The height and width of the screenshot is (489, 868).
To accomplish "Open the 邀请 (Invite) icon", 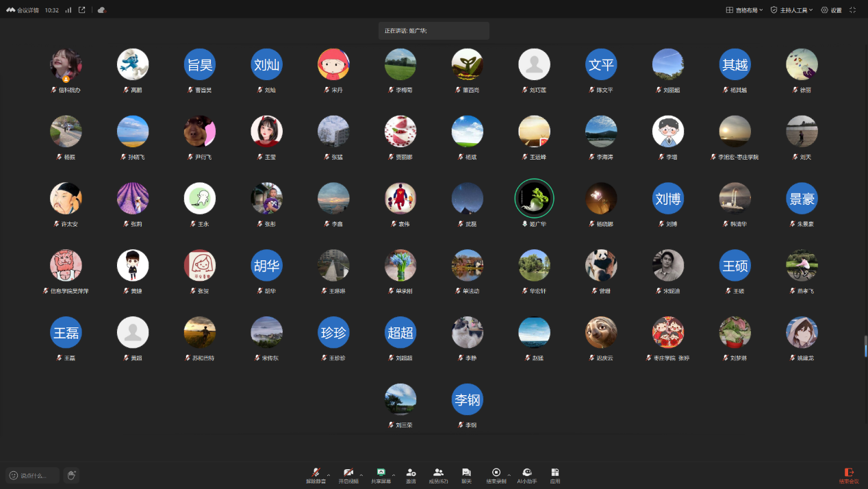I will click(411, 475).
